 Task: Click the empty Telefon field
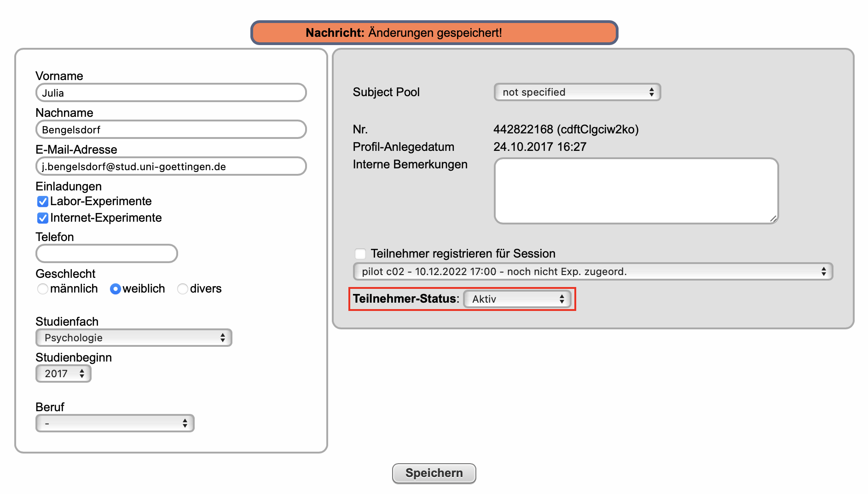click(x=106, y=253)
